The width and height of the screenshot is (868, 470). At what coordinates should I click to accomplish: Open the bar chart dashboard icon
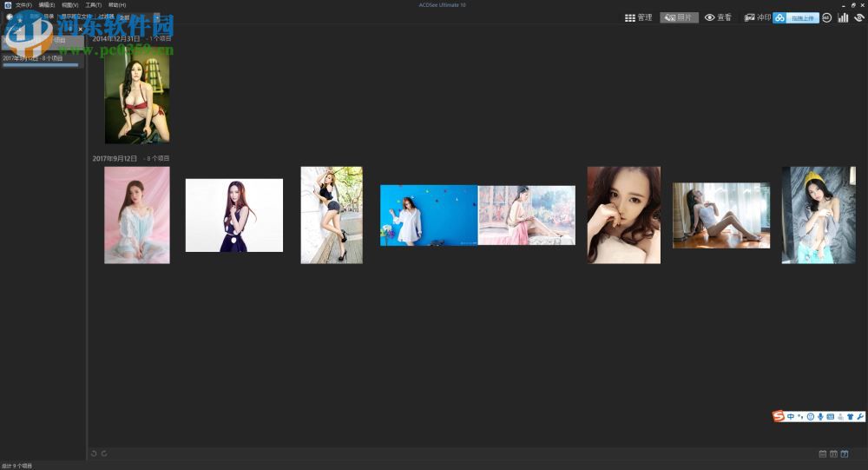[x=843, y=17]
